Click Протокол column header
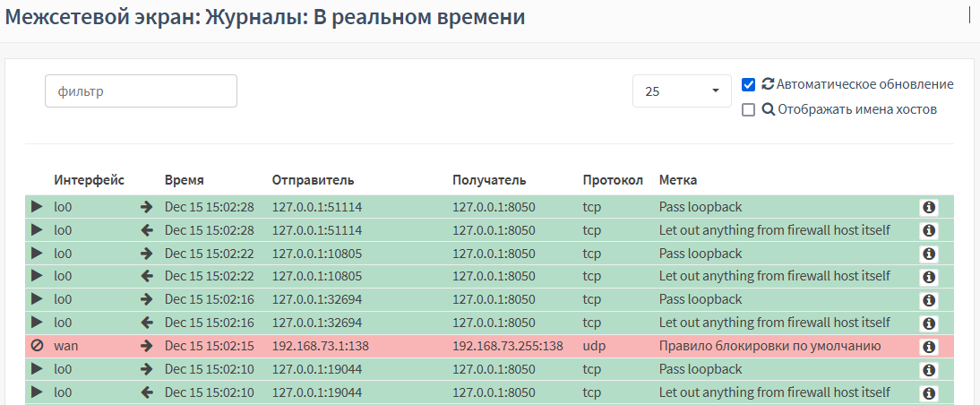Viewport: 980px width, 405px height. tap(613, 180)
